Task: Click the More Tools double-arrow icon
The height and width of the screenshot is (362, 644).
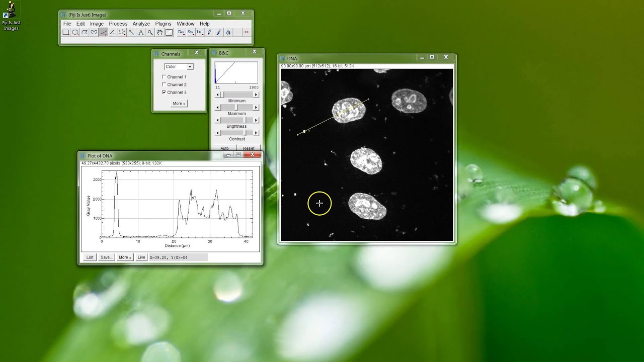Action: coord(247,32)
